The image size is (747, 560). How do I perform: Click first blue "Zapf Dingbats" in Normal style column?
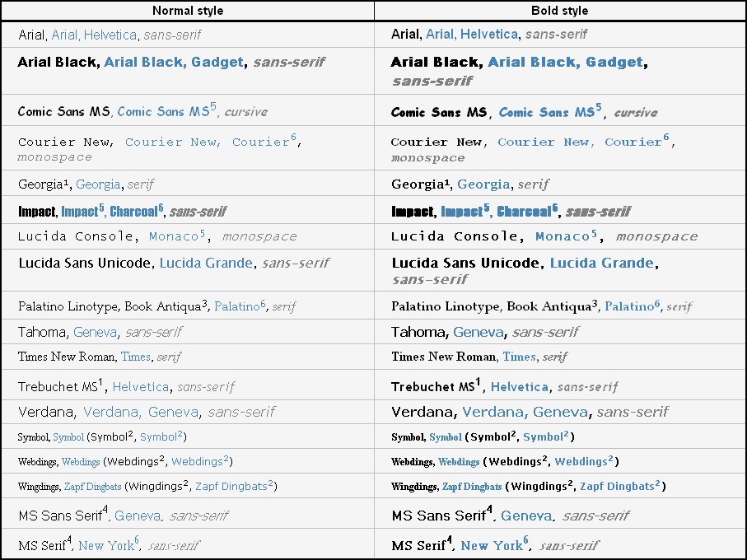[93, 487]
